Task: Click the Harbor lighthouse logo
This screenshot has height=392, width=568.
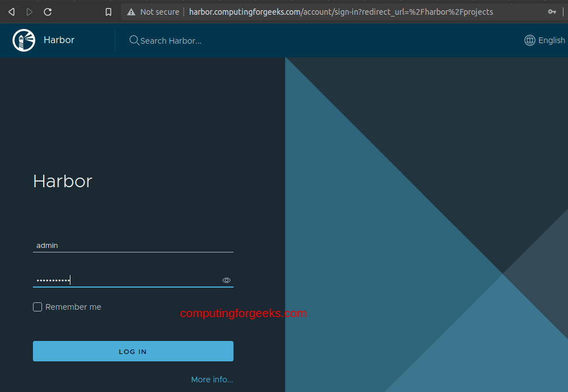Action: click(x=24, y=40)
